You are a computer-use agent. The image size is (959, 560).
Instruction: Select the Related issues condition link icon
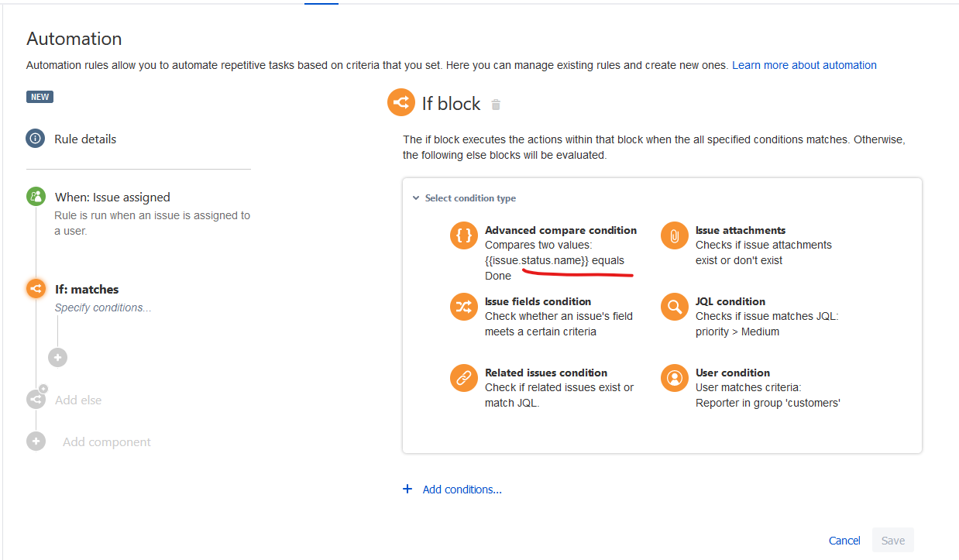tap(463, 378)
